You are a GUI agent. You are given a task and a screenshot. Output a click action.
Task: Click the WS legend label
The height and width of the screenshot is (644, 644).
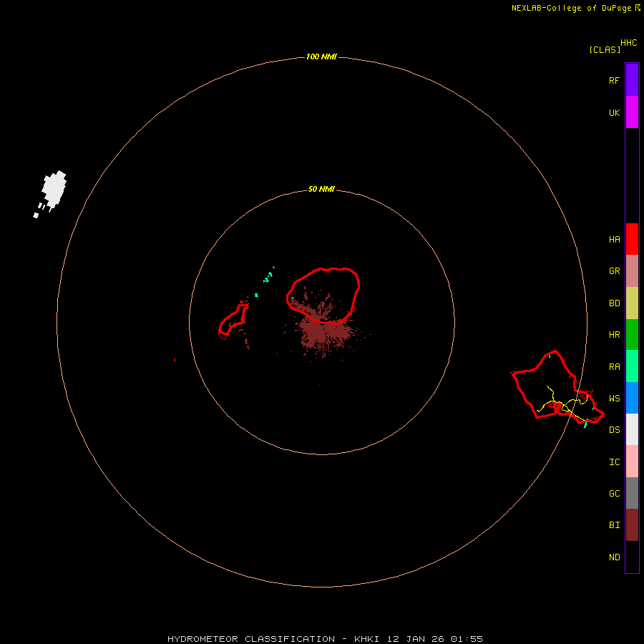[614, 398]
